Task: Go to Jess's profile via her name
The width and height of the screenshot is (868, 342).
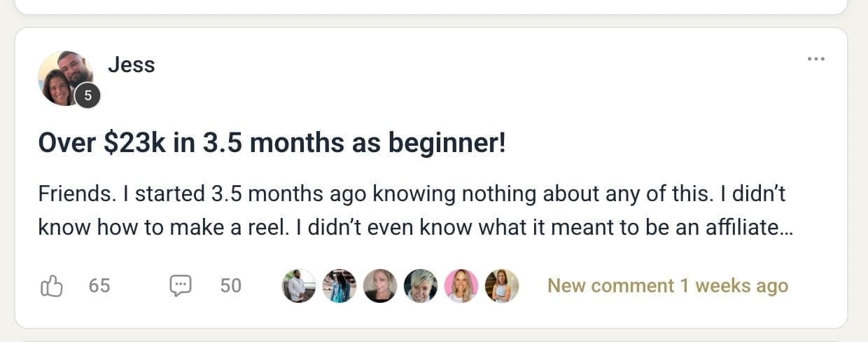Action: tap(131, 65)
